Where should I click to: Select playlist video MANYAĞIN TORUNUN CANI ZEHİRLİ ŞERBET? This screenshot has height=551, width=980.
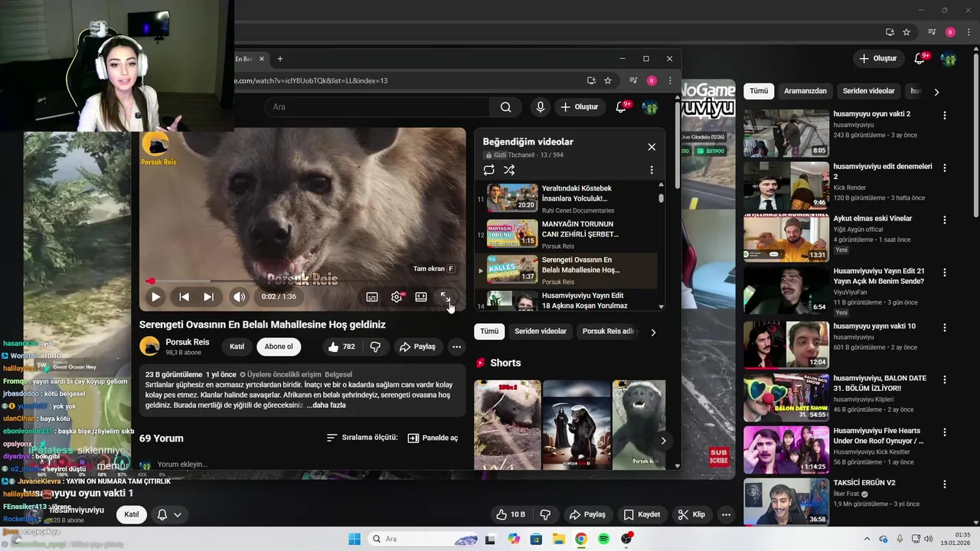pos(566,234)
